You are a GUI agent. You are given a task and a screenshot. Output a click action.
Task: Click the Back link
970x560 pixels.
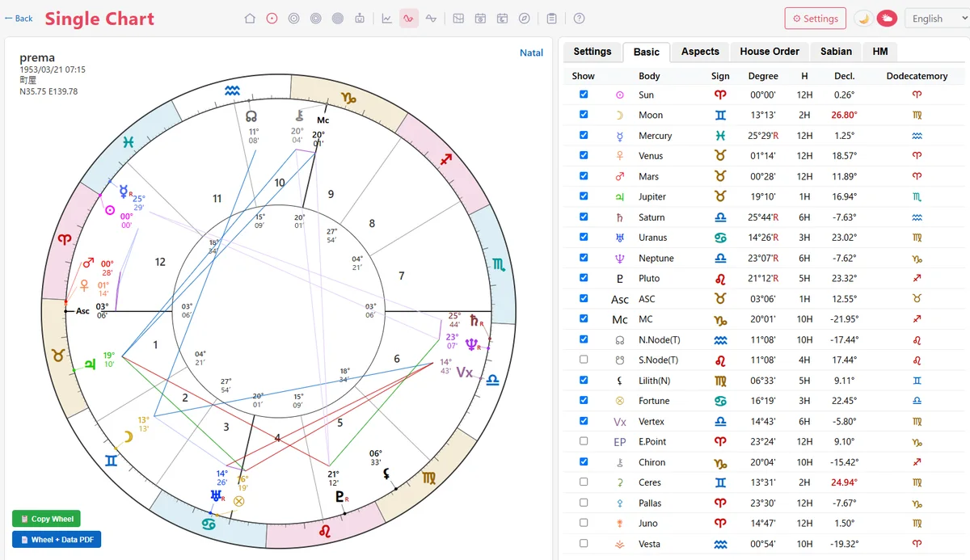click(19, 18)
